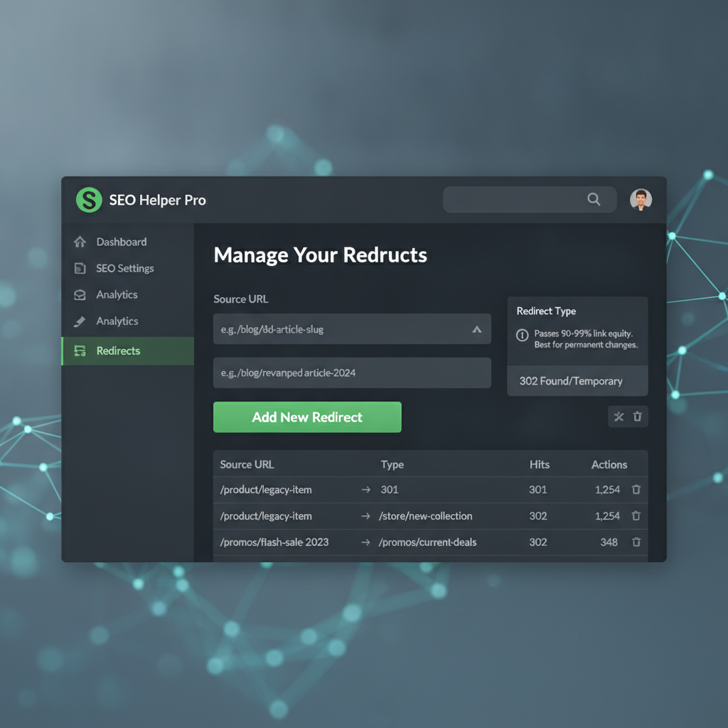Sort by the Source URL column header
This screenshot has width=728, height=728.
pos(247,465)
